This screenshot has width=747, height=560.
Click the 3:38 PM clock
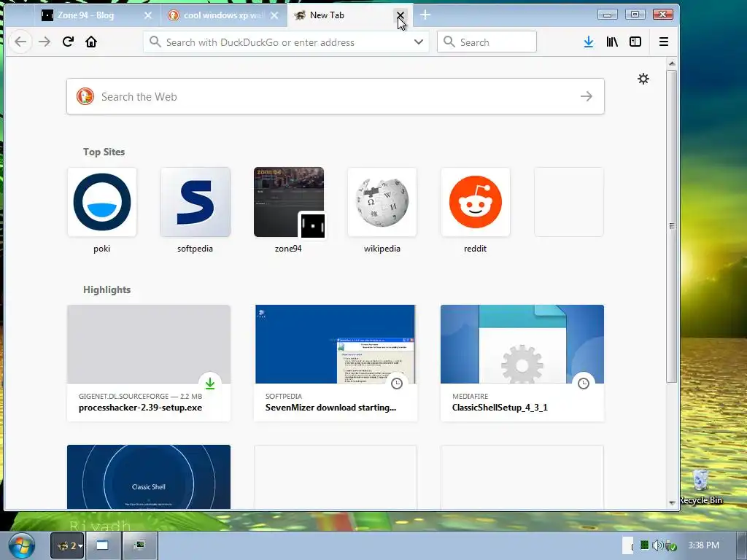703,545
